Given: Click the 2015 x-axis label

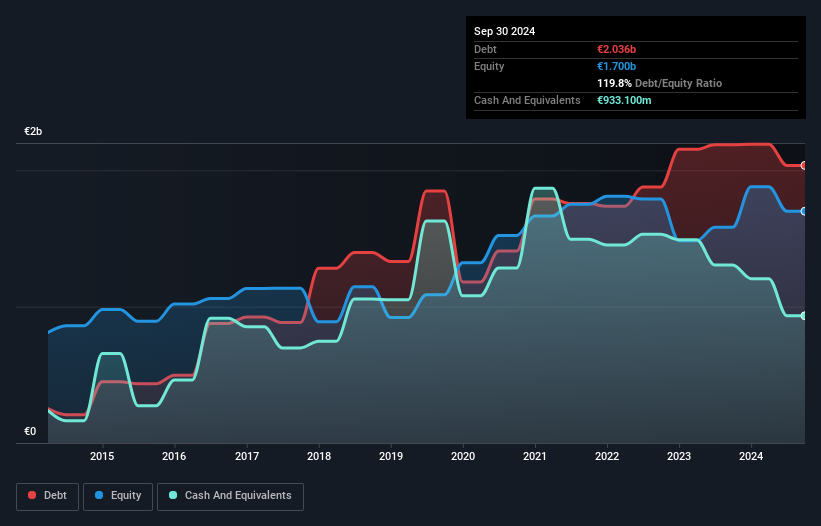Looking at the screenshot, I should [102, 456].
